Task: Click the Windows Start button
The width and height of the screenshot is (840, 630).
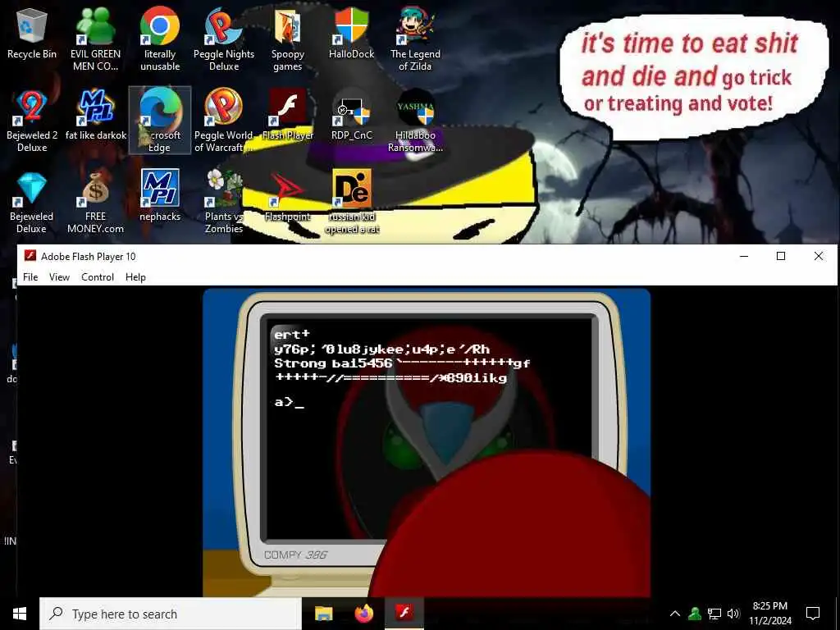Action: click(20, 614)
